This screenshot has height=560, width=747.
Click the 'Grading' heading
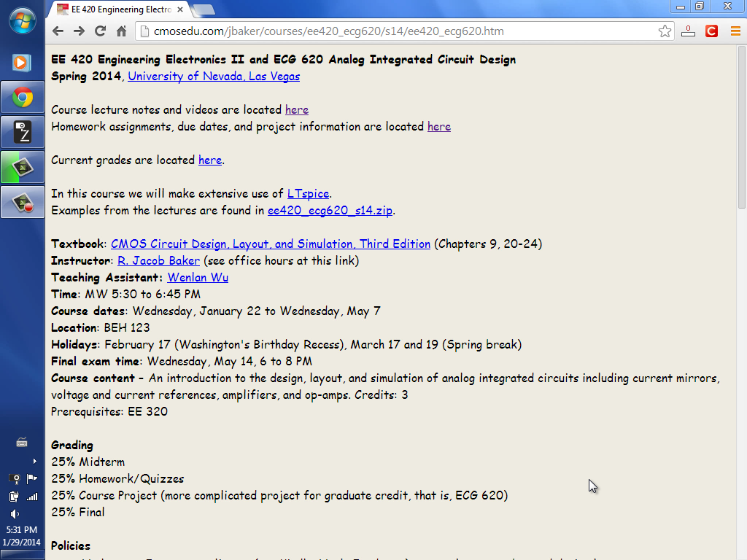[72, 446]
